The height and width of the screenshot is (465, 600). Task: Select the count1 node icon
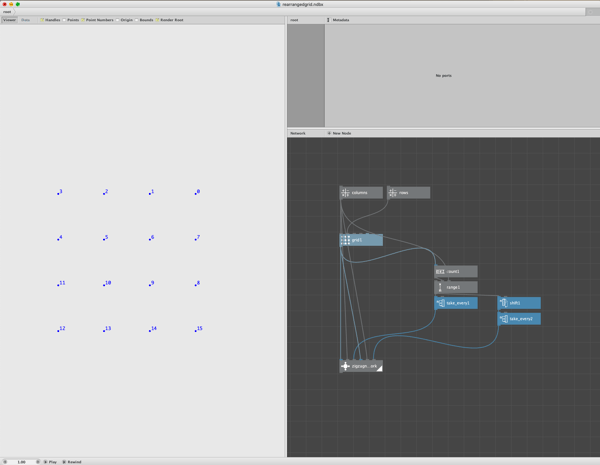pos(440,271)
